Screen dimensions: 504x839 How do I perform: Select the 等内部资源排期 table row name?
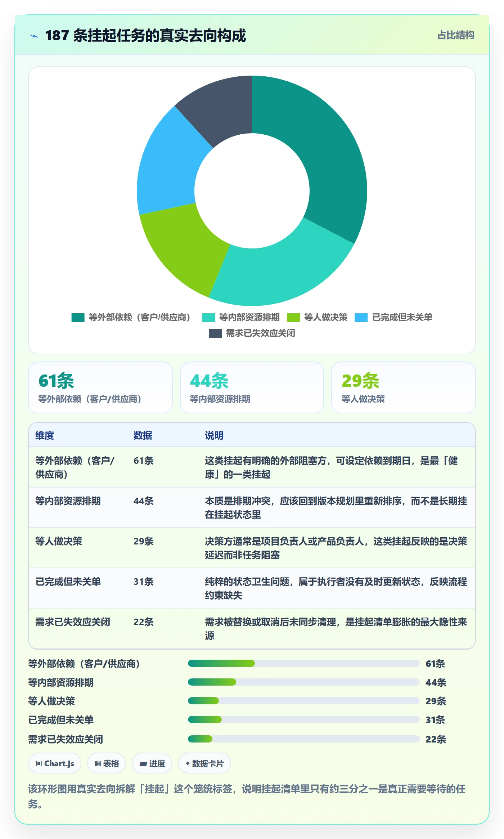(x=68, y=501)
